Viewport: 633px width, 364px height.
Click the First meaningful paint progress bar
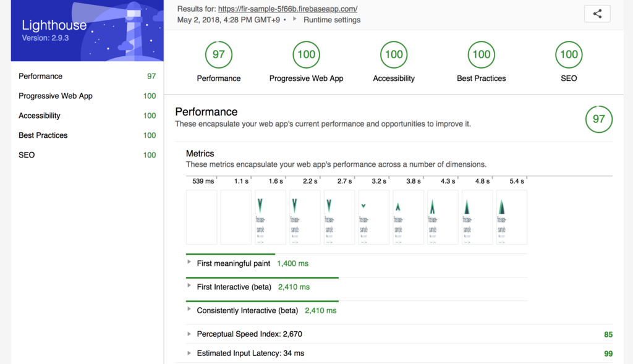click(x=231, y=254)
